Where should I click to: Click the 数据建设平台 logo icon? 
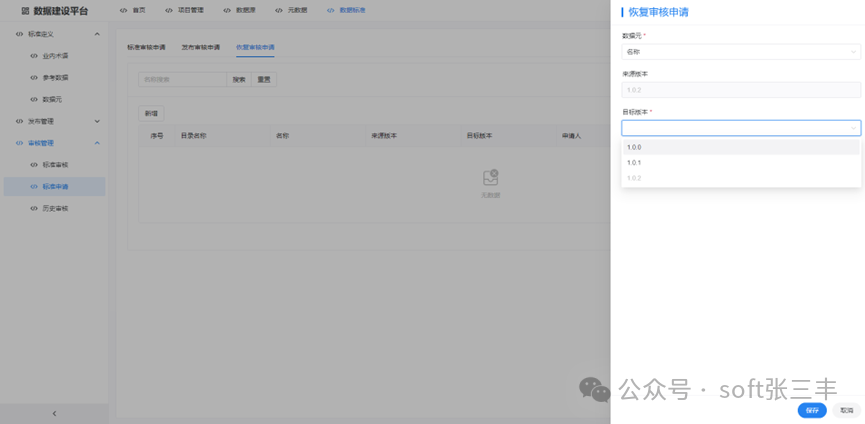25,11
